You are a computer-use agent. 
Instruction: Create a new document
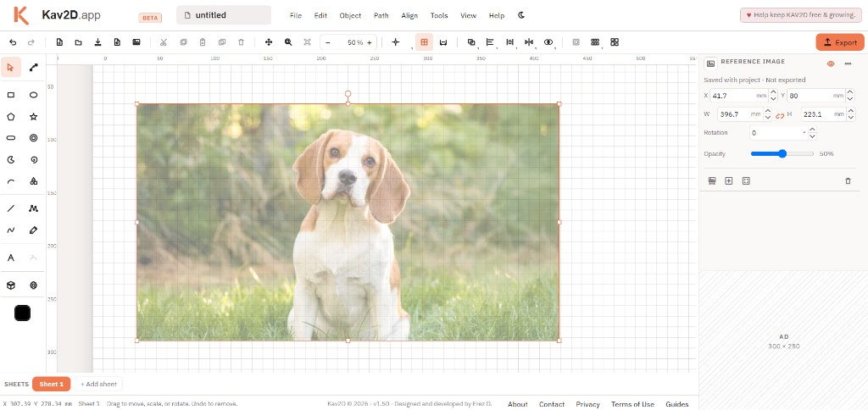click(59, 42)
